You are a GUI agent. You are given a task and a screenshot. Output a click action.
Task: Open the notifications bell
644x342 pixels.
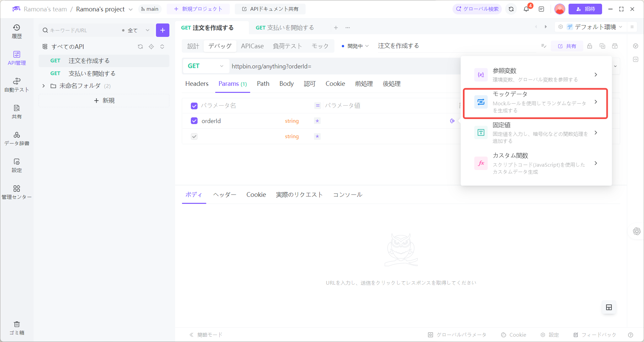tap(526, 9)
